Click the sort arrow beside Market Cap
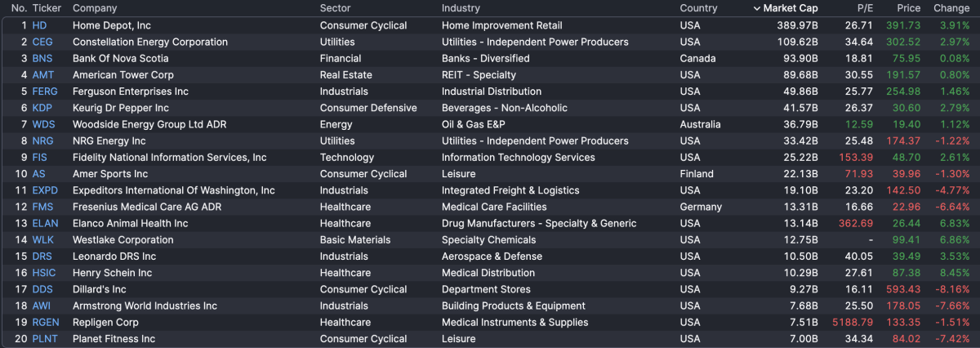This screenshot has height=348, width=980. 756,8
